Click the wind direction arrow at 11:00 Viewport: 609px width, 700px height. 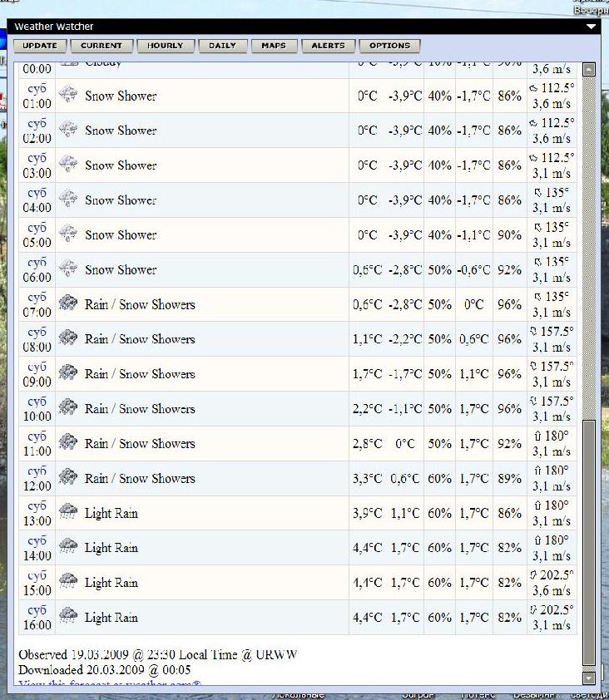[538, 436]
